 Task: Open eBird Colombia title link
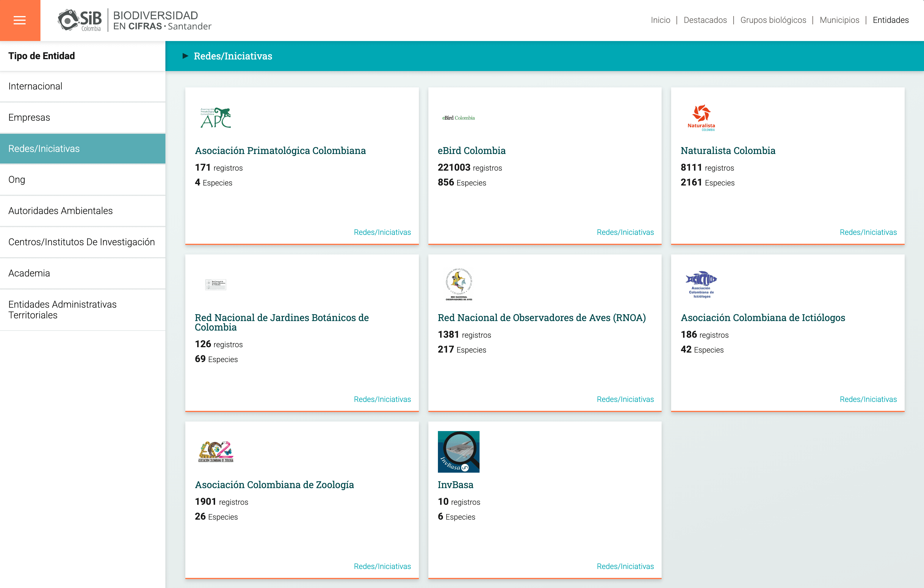coord(472,151)
